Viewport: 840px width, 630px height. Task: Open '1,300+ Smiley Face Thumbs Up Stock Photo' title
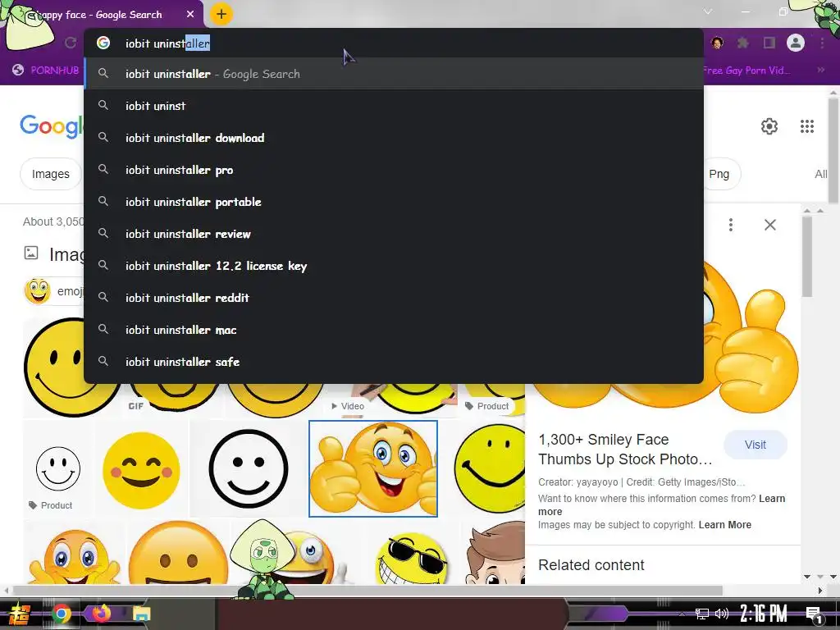click(625, 450)
